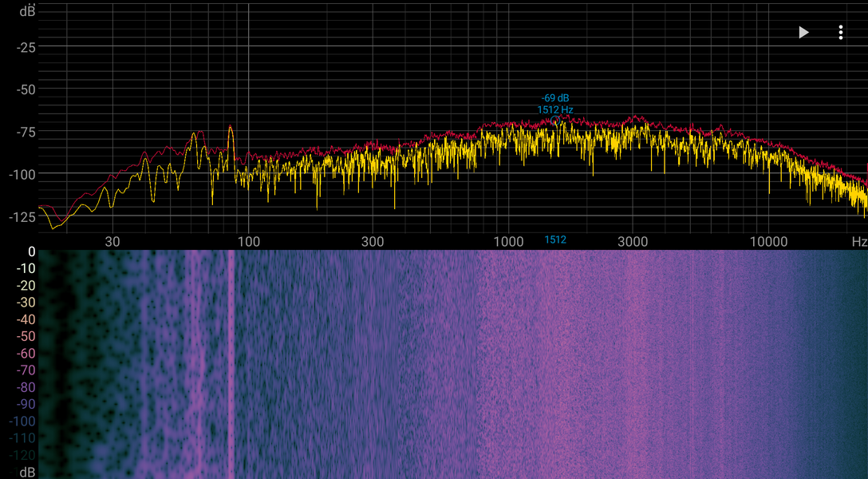
Task: Click the dB unit label at top left
Action: coord(28,10)
